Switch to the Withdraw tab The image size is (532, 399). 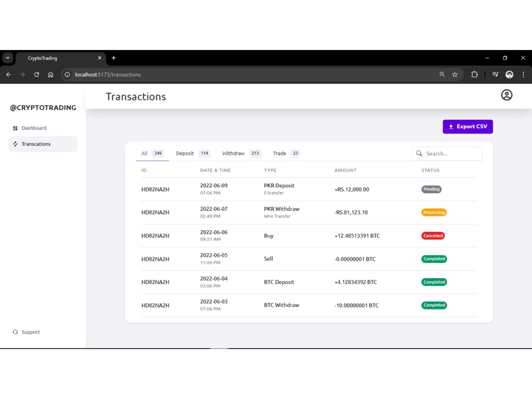point(242,153)
